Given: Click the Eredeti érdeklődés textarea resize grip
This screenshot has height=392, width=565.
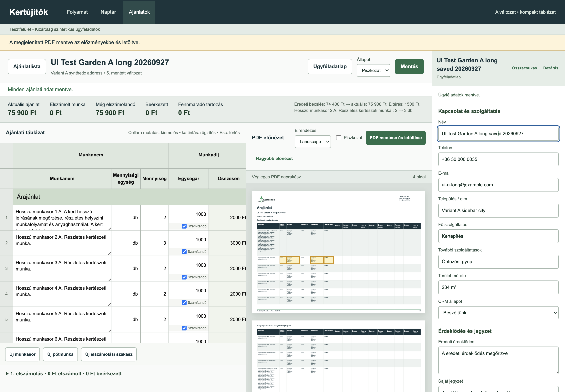Looking at the screenshot, I should pos(556,372).
